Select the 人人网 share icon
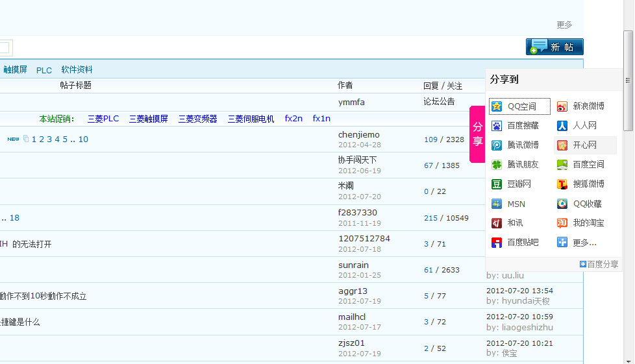 tap(562, 126)
